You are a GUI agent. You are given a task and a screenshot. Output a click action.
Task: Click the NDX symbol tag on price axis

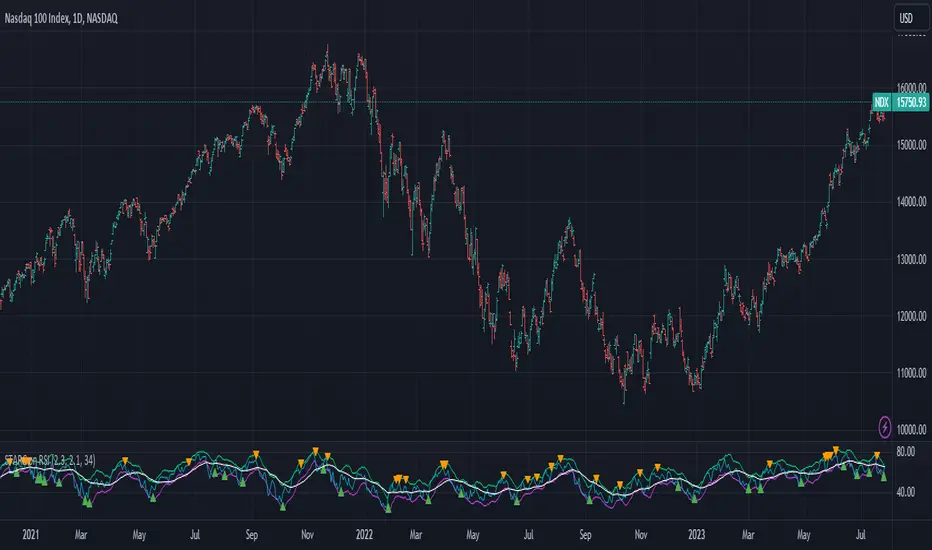[x=882, y=102]
